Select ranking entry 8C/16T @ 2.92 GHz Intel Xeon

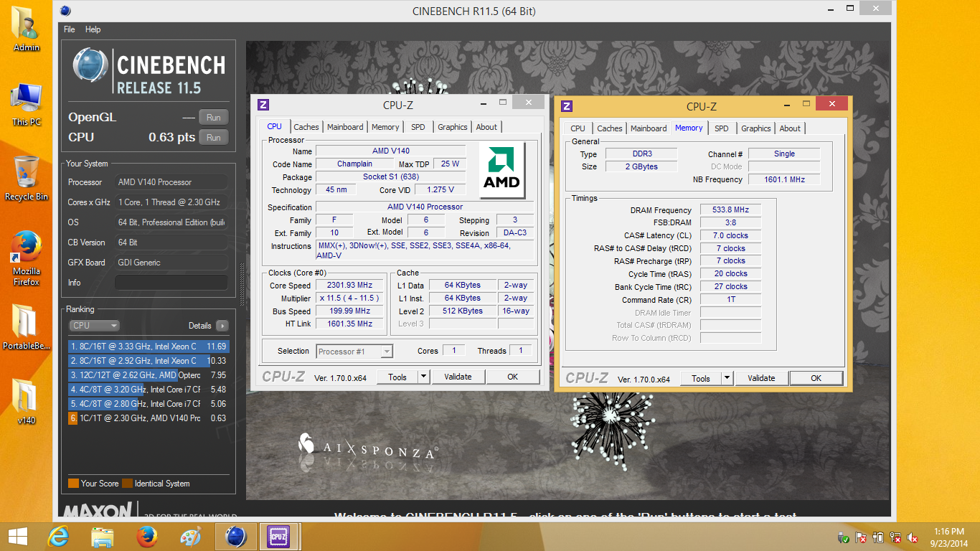tap(149, 361)
